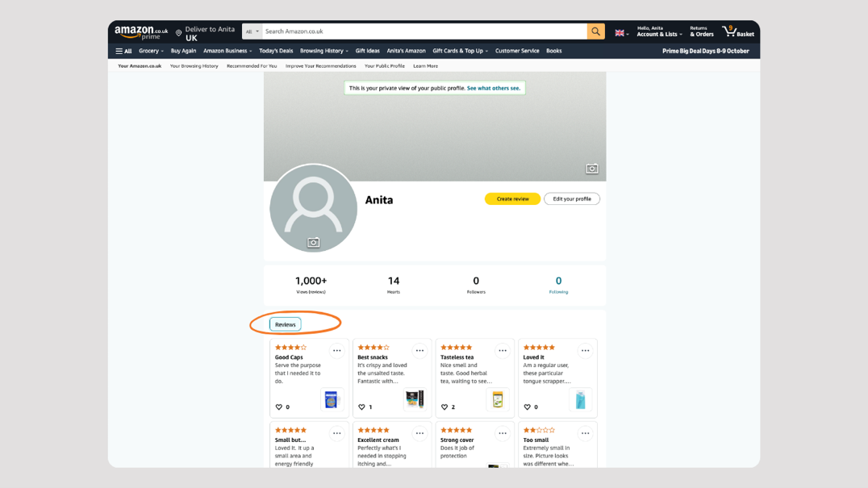The width and height of the screenshot is (868, 488).
Task: Click the orange search magnifier button
Action: click(x=595, y=31)
